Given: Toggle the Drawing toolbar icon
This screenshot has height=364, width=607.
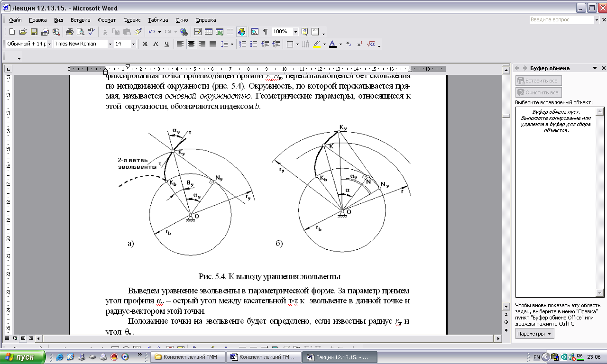Looking at the screenshot, I should 241,32.
